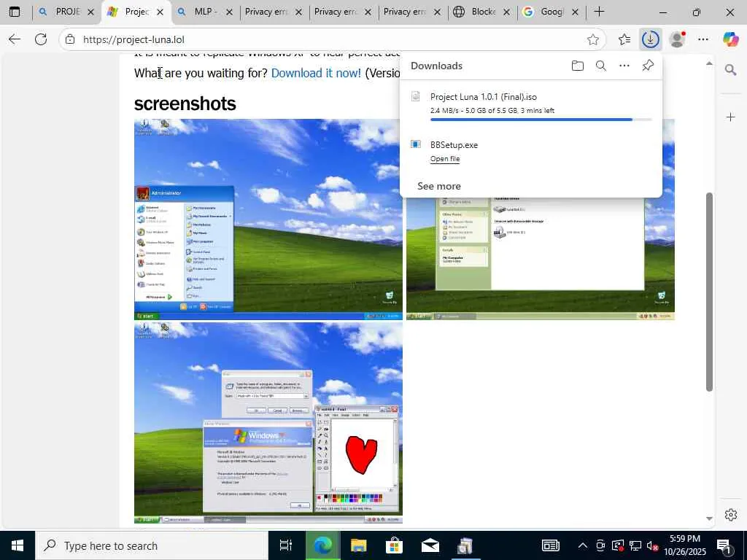Click the muted volume tray icon

[x=652, y=545]
